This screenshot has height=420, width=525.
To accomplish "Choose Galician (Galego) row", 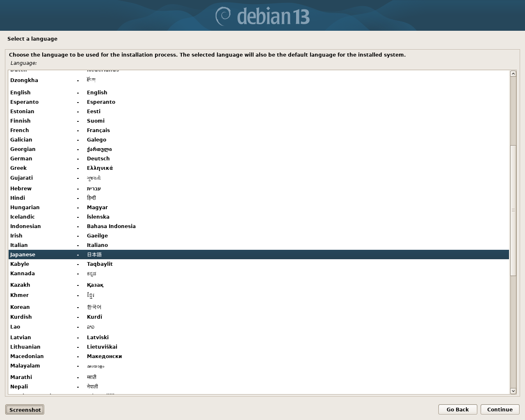I will point(259,140).
